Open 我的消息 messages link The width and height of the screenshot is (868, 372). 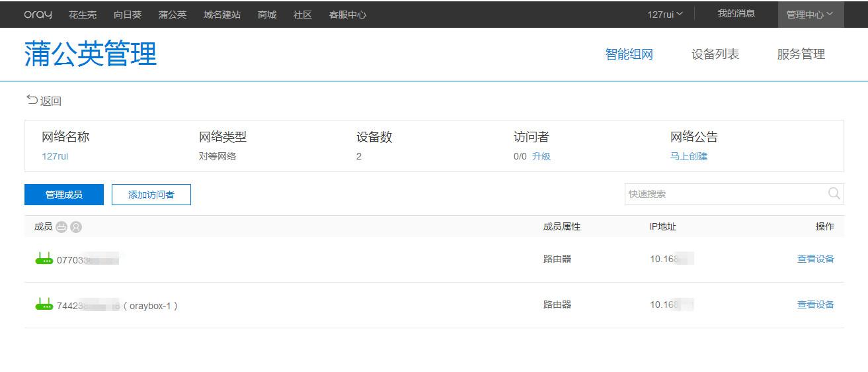(x=736, y=13)
